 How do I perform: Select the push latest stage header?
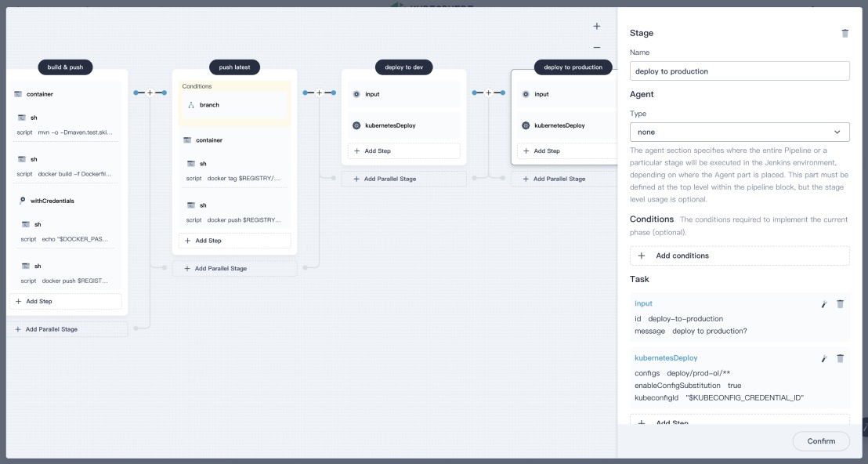[x=236, y=67]
